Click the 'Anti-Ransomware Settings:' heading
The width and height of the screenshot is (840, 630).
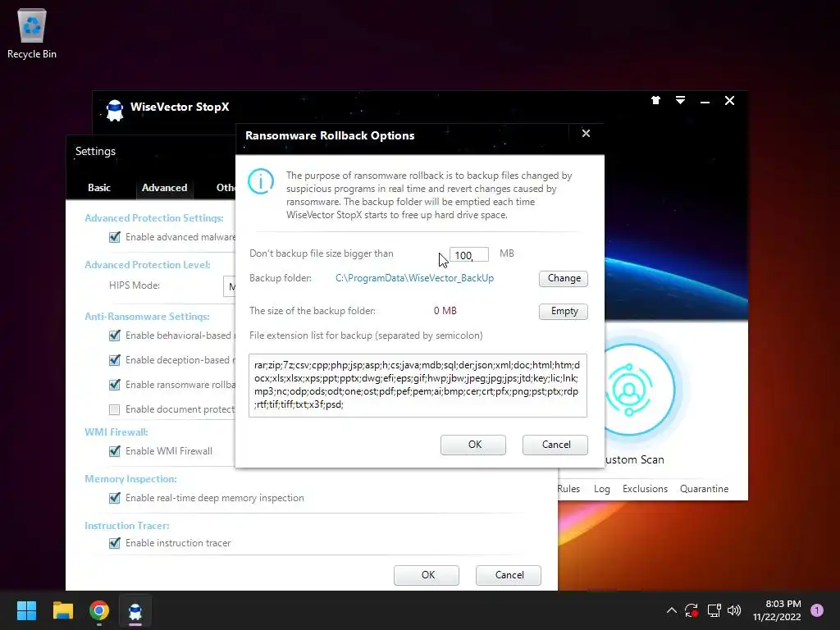(x=147, y=316)
